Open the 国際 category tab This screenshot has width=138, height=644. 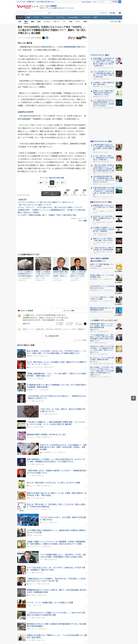click(x=32, y=21)
